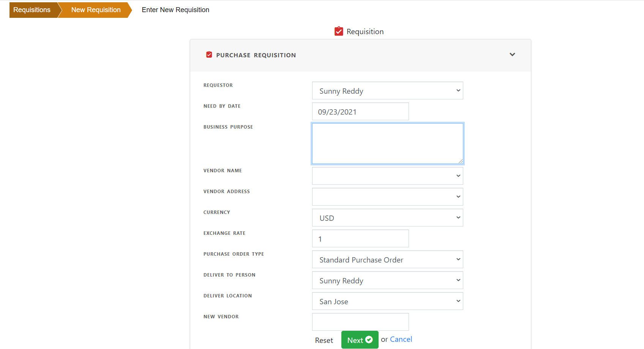Open the Currency USD dropdown
The height and width of the screenshot is (349, 644).
(387, 218)
